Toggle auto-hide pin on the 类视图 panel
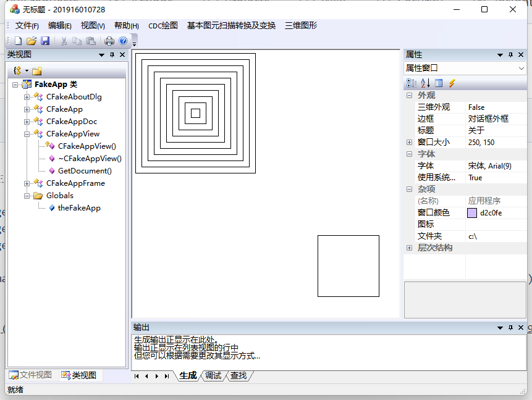The height and width of the screenshot is (400, 532). pyautogui.click(x=111, y=55)
